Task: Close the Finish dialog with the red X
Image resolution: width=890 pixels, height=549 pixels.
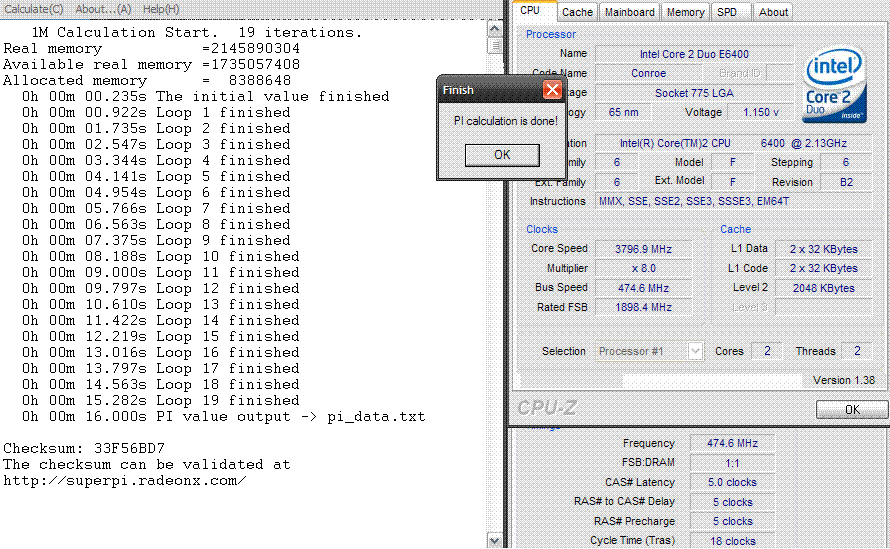Action: point(552,90)
